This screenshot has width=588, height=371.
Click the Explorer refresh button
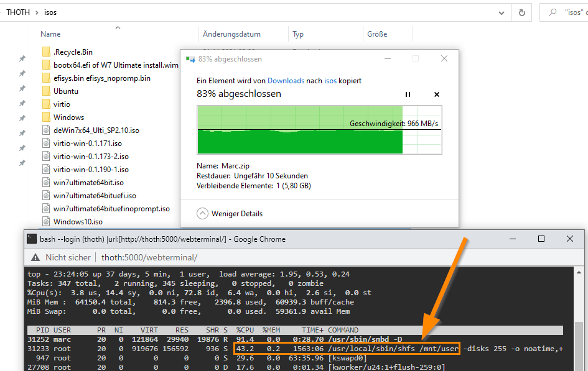pyautogui.click(x=521, y=12)
